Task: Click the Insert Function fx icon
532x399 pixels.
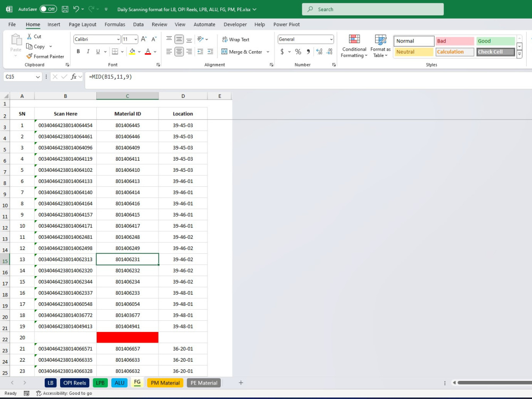Action: coord(73,77)
